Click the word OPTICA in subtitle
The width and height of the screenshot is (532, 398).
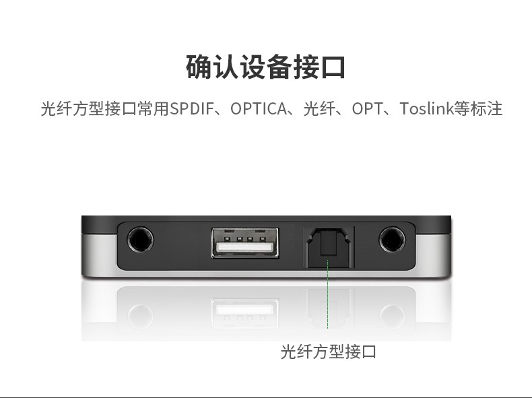pos(259,108)
